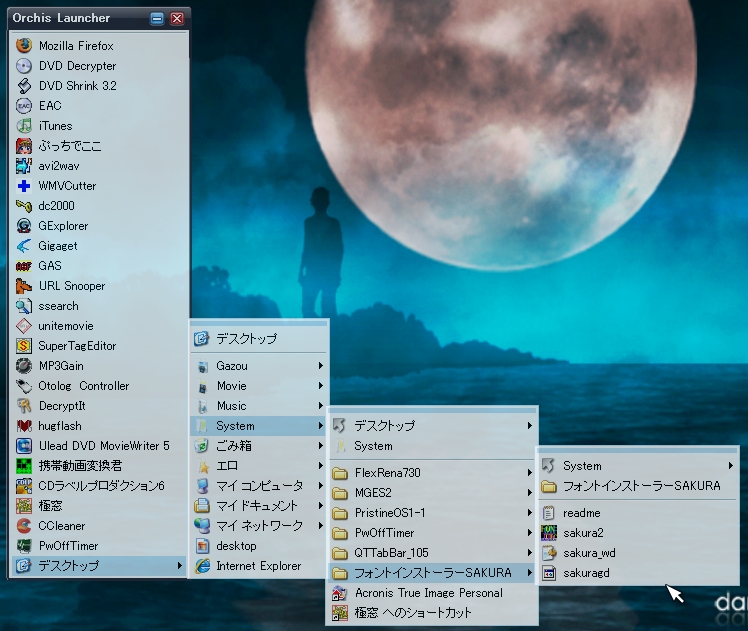Image resolution: width=748 pixels, height=631 pixels.
Task: Open System header in SAKURA submenu
Action: tap(639, 466)
